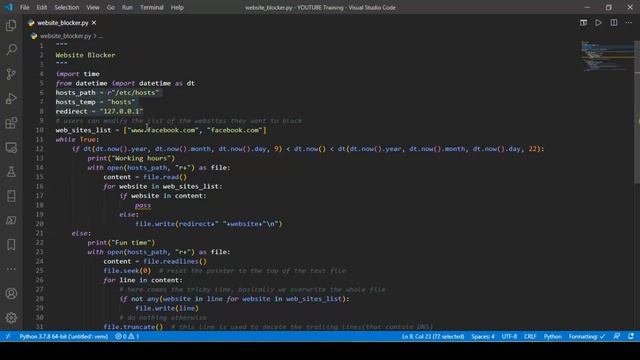
Task: Open the notifications bell in the status bar
Action: 631,336
